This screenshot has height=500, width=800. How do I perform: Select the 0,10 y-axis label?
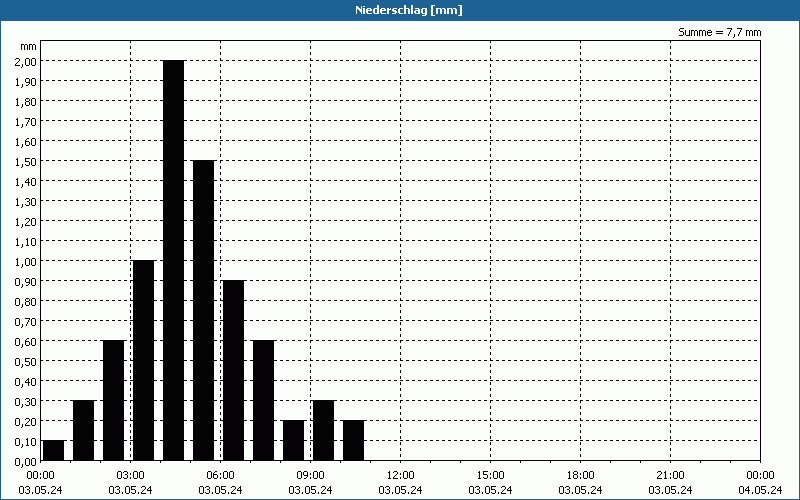point(27,441)
